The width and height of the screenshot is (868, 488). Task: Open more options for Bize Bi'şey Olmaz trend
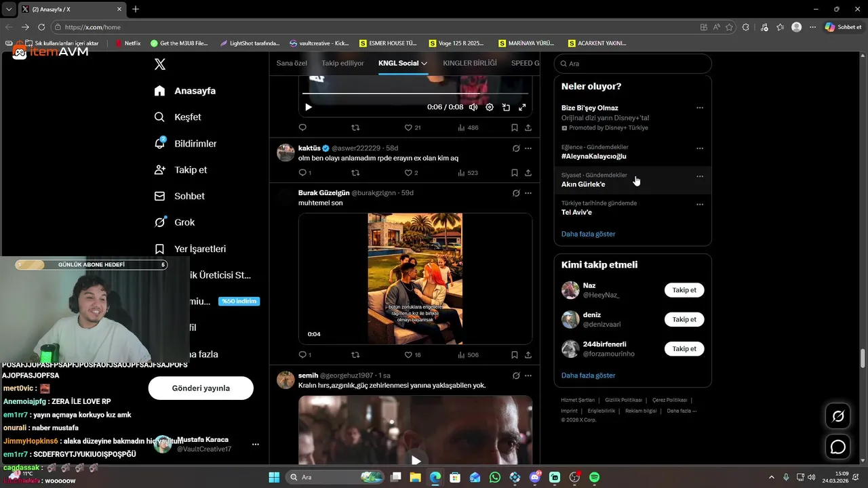tap(700, 108)
